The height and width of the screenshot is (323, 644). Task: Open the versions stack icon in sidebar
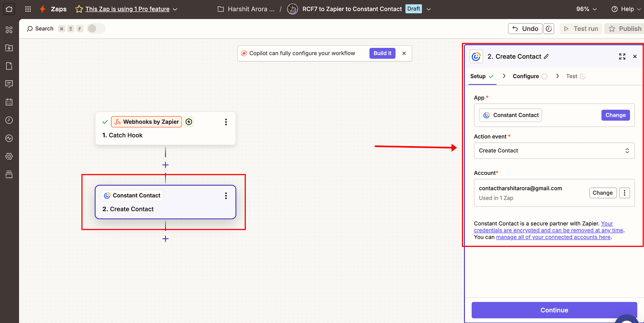pyautogui.click(x=9, y=174)
